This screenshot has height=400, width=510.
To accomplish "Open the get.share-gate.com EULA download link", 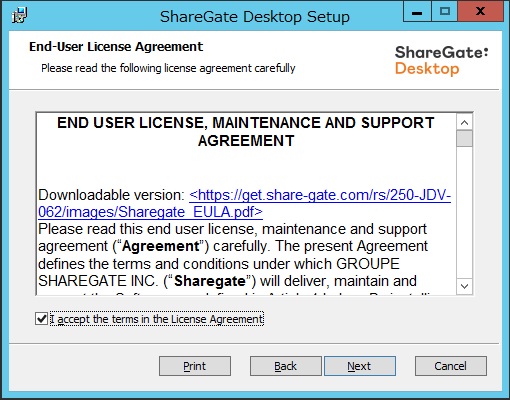I will coord(320,195).
